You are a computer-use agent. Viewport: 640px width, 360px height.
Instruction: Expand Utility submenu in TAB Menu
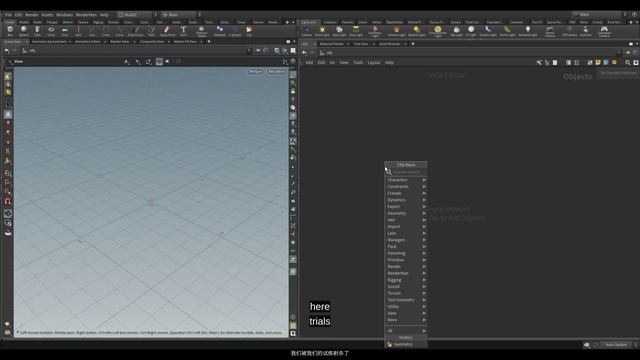point(406,307)
